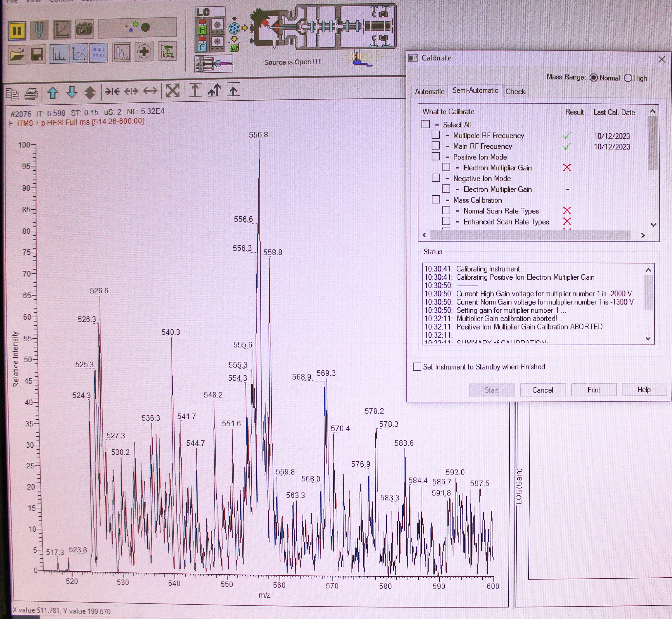Switch to the Semi-Automatic tab

475,91
